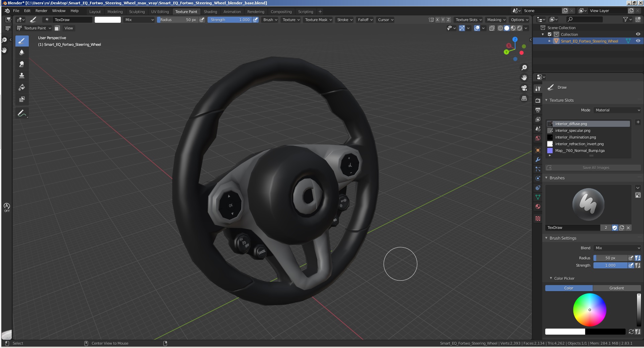Toggle the camera view icon
This screenshot has height=348, width=644.
[x=524, y=88]
